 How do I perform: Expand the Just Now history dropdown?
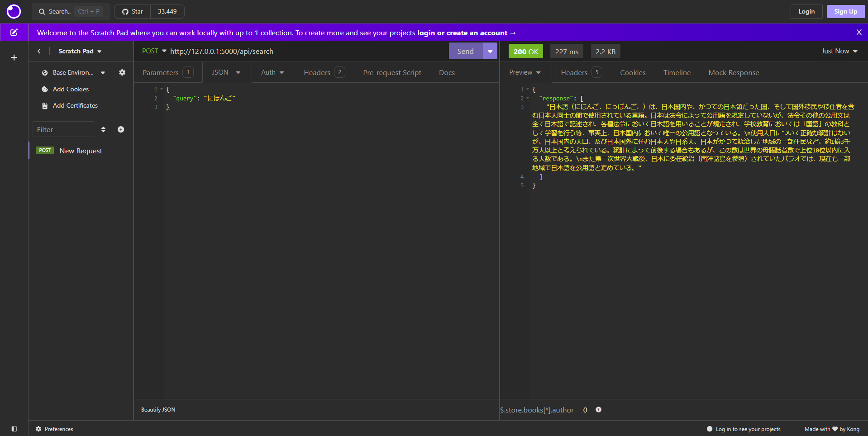pyautogui.click(x=839, y=51)
